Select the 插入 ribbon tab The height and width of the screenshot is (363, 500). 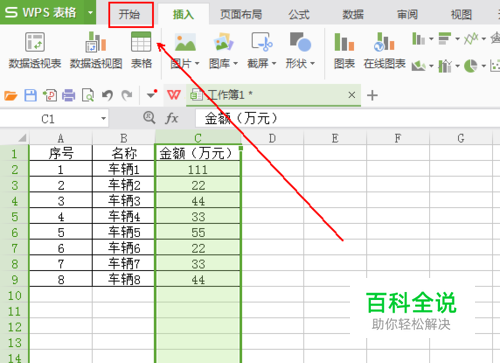(x=183, y=15)
